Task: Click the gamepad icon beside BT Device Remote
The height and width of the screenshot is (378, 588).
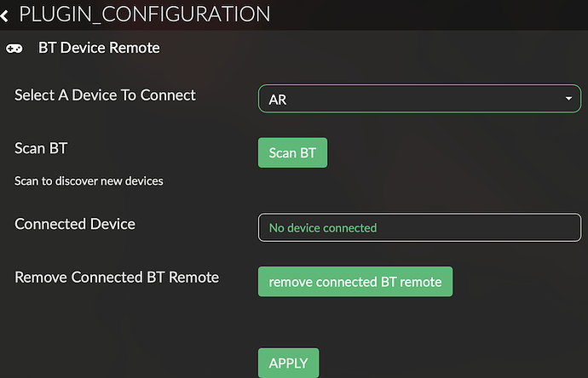Action: 14,49
